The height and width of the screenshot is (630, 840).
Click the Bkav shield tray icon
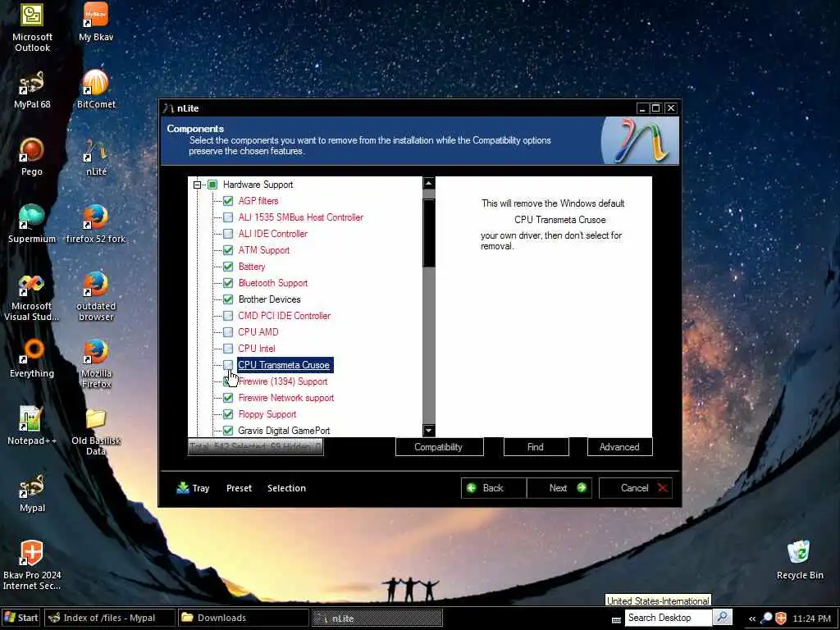click(x=781, y=619)
